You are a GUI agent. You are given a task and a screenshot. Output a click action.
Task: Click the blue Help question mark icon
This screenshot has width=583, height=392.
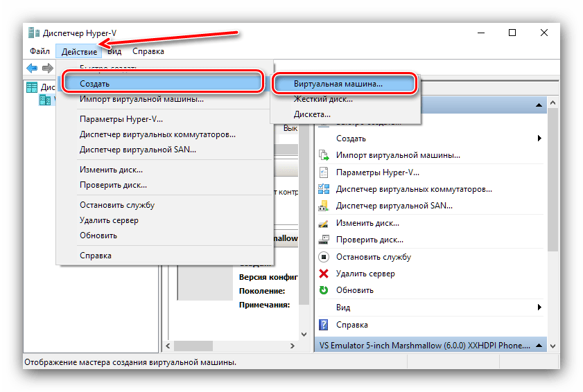(324, 324)
